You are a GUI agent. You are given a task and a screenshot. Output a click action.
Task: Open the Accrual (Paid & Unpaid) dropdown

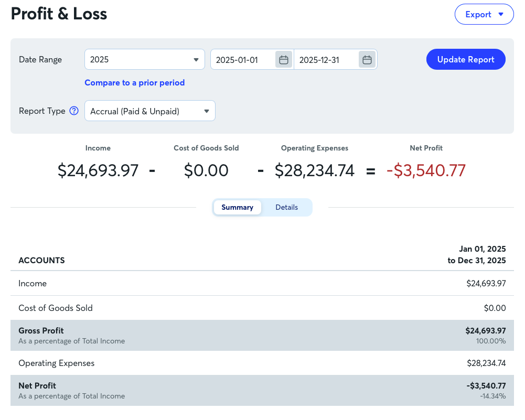(x=149, y=111)
